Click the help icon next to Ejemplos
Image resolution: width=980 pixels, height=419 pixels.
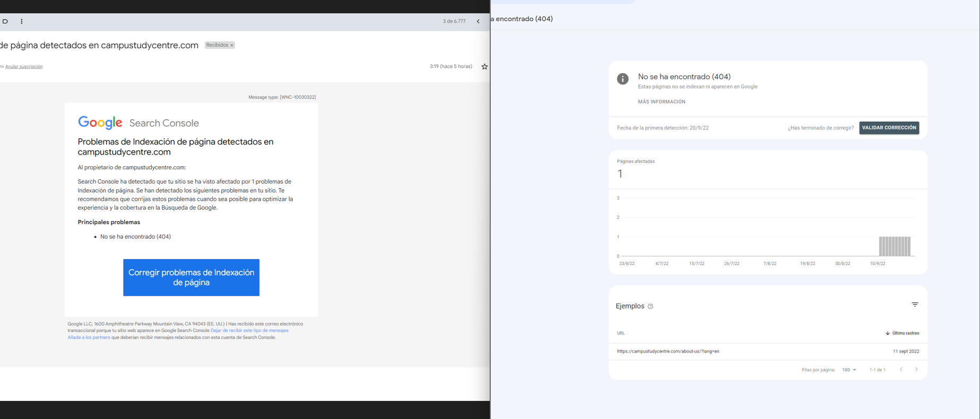[651, 306]
